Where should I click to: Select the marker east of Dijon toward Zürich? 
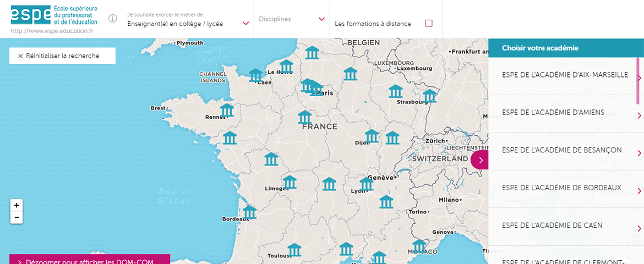point(392,137)
